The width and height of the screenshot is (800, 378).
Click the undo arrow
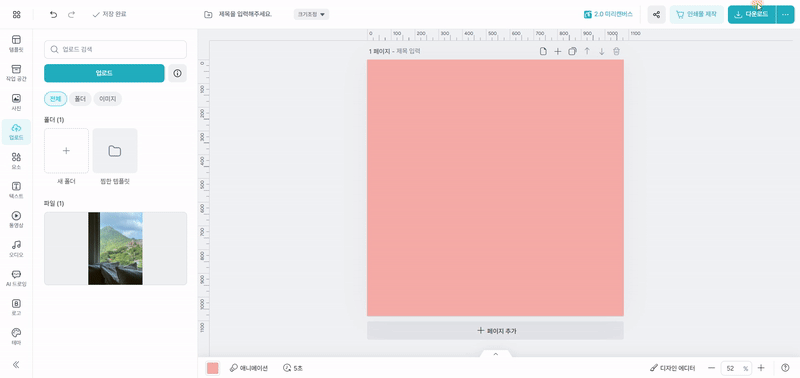(x=54, y=14)
